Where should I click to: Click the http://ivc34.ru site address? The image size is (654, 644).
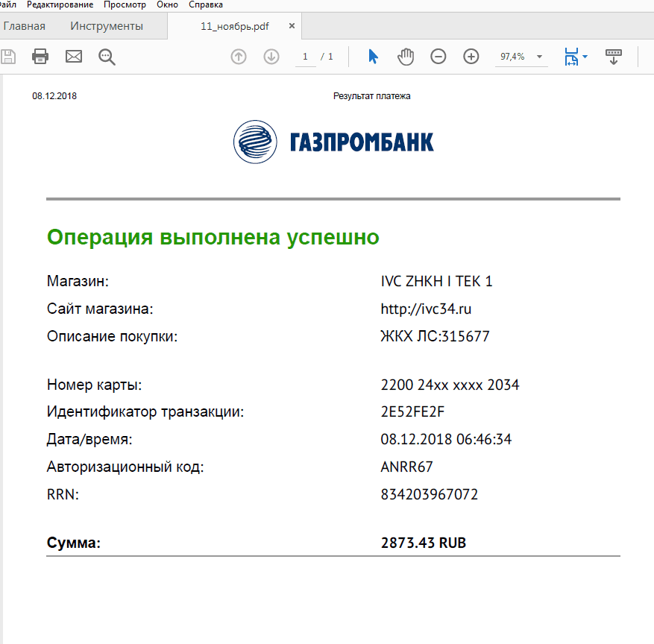[426, 309]
